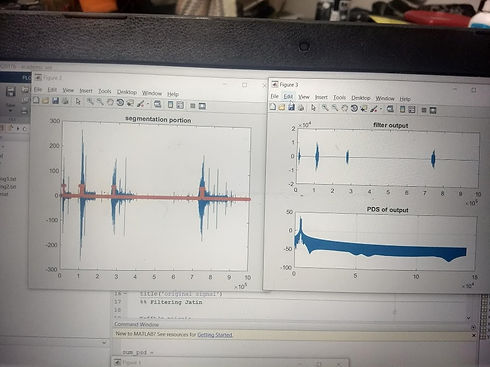The image size is (490, 367).
Task: Insert Legend icon in Figure 3 toolbar
Action: coord(412,110)
